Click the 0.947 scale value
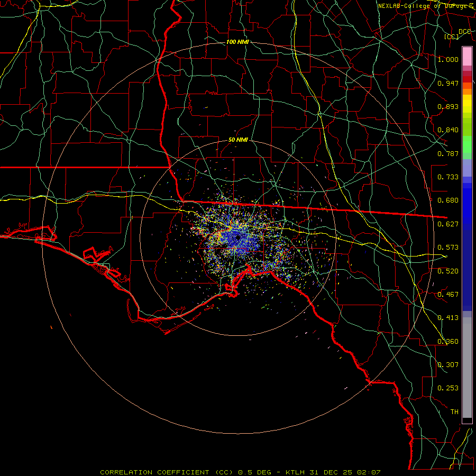 (448, 83)
